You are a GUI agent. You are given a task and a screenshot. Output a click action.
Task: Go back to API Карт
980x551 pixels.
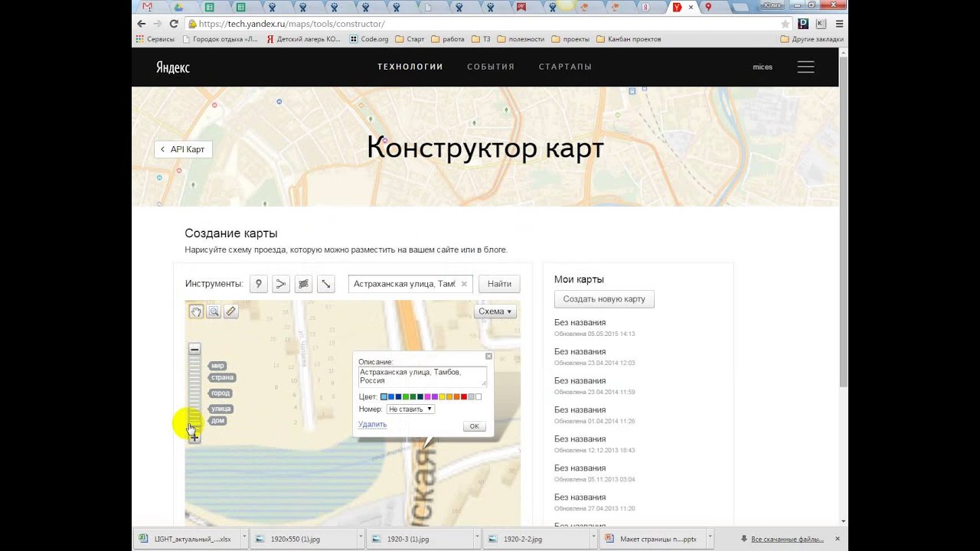click(x=183, y=149)
